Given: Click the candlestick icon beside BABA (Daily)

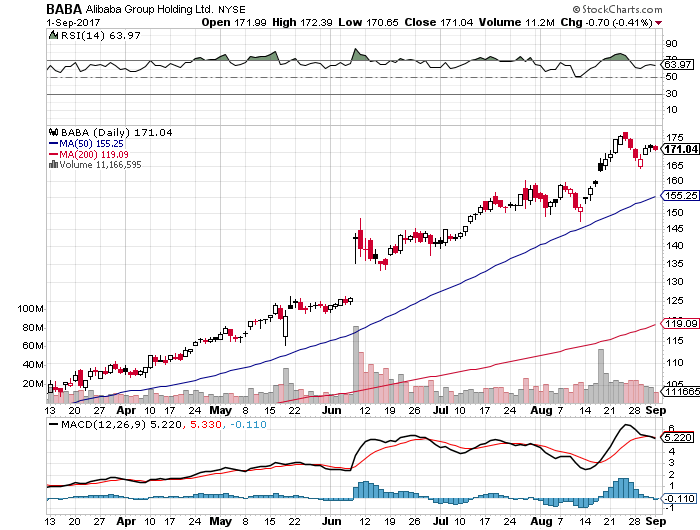Looking at the screenshot, I should click(x=52, y=131).
